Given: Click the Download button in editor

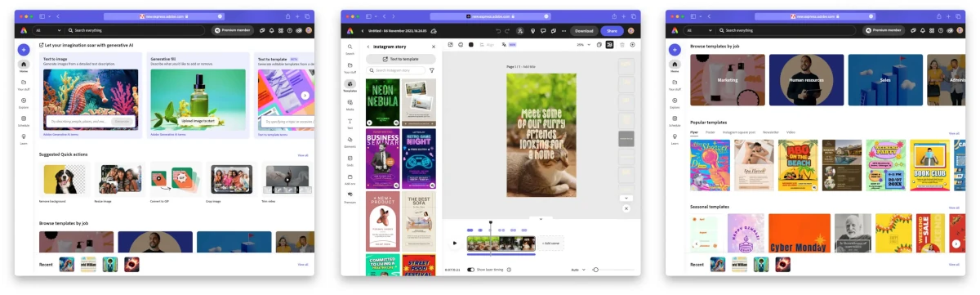Looking at the screenshot, I should tap(584, 30).
